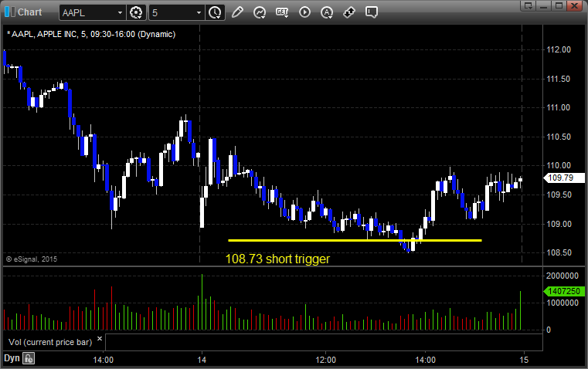588x369 pixels.
Task: Open the alerts A icon menu
Action: 327,12
